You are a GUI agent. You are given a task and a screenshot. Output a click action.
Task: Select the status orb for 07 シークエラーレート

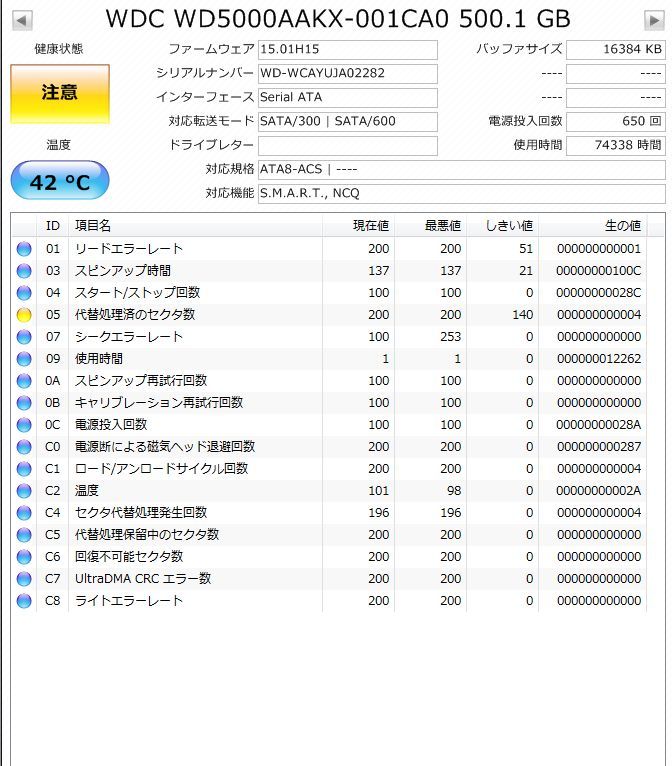(24, 337)
